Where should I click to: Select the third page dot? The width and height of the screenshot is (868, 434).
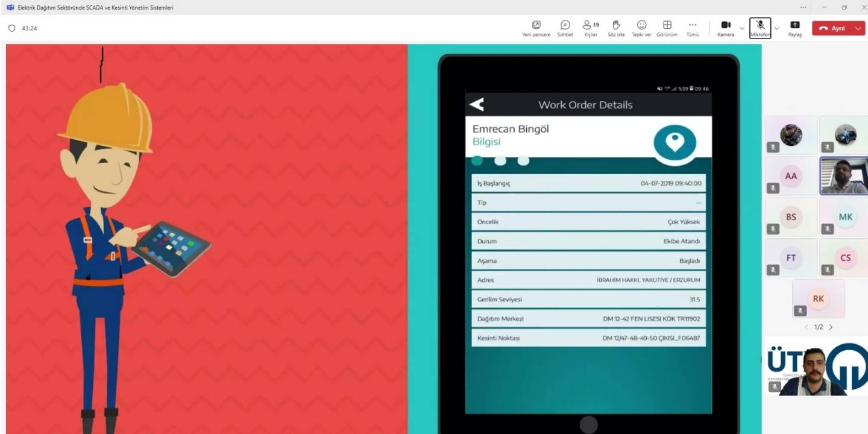(523, 160)
